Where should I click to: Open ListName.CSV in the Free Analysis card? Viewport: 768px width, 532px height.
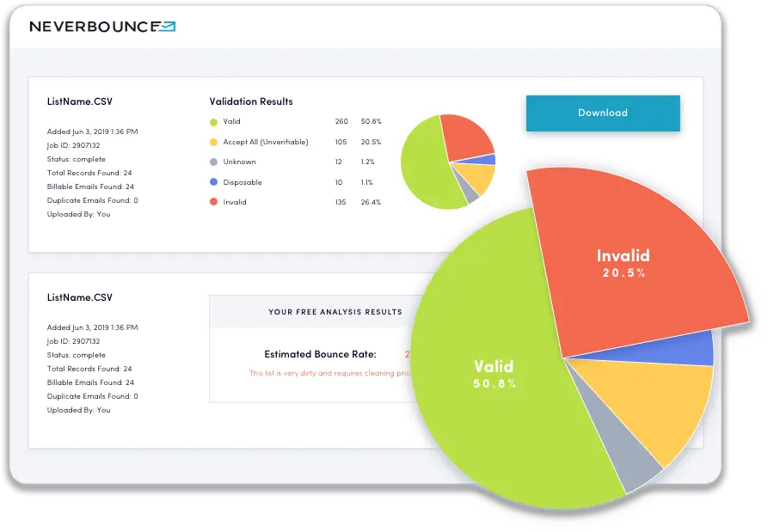(80, 297)
